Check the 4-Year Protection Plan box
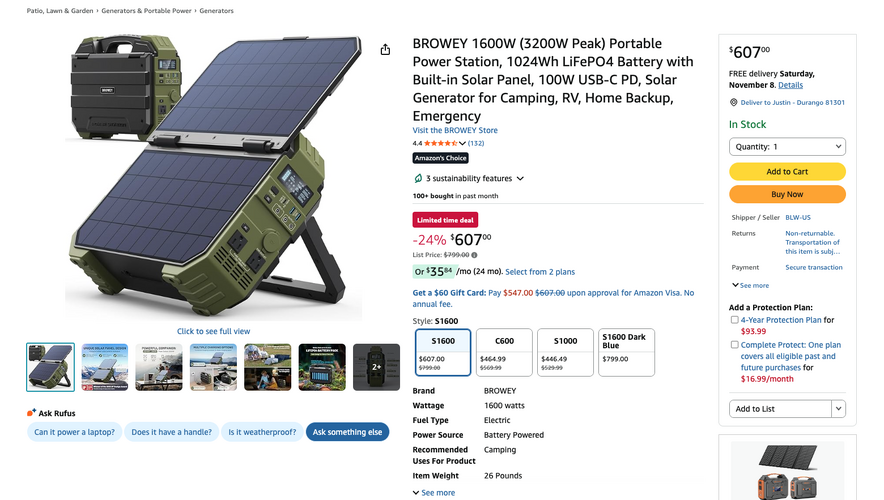The height and width of the screenshot is (500, 884). click(734, 320)
